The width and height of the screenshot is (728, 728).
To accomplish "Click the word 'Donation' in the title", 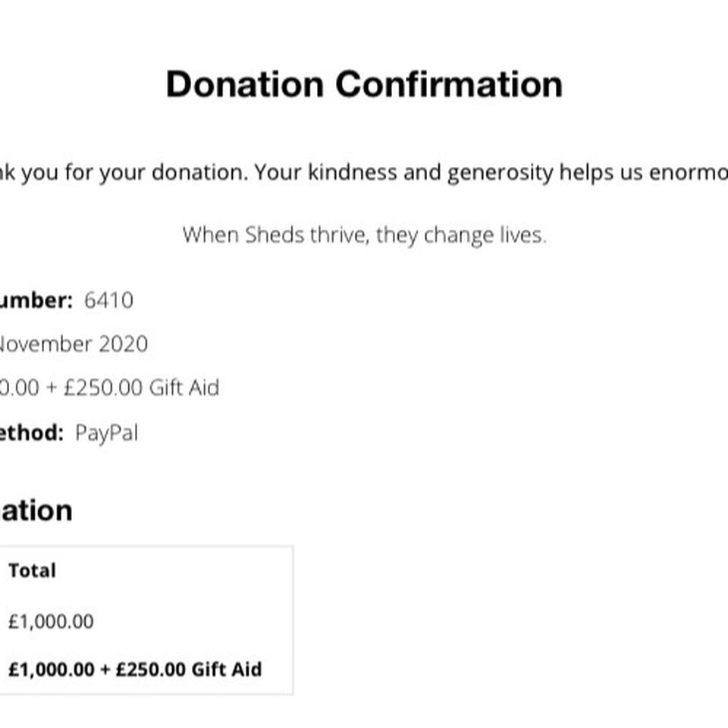I will tap(245, 84).
